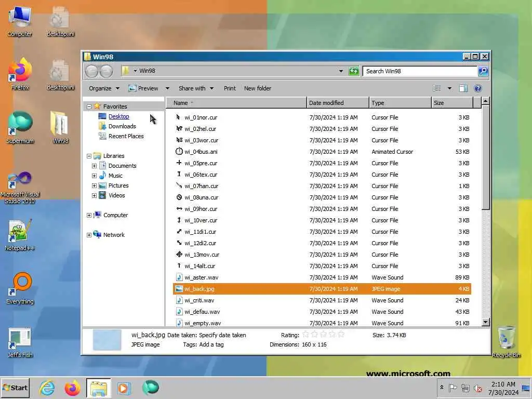The image size is (532, 399).
Task: Open Supermium from the taskbar
Action: pos(150,388)
